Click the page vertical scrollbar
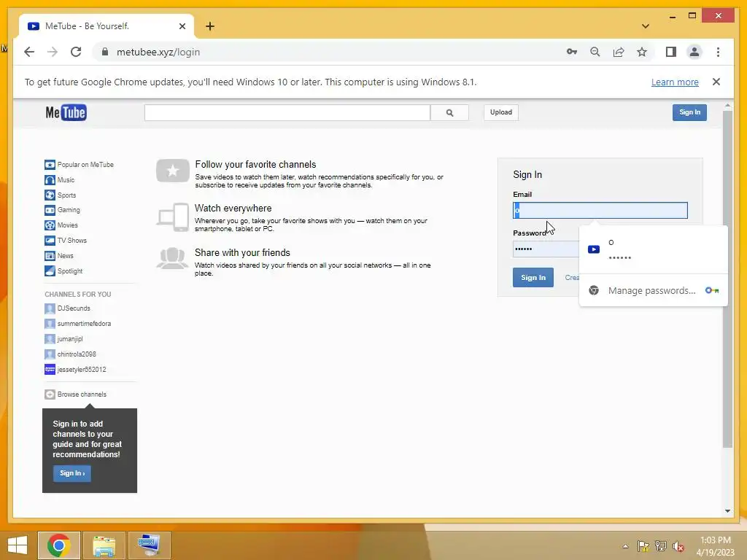 pyautogui.click(x=727, y=279)
